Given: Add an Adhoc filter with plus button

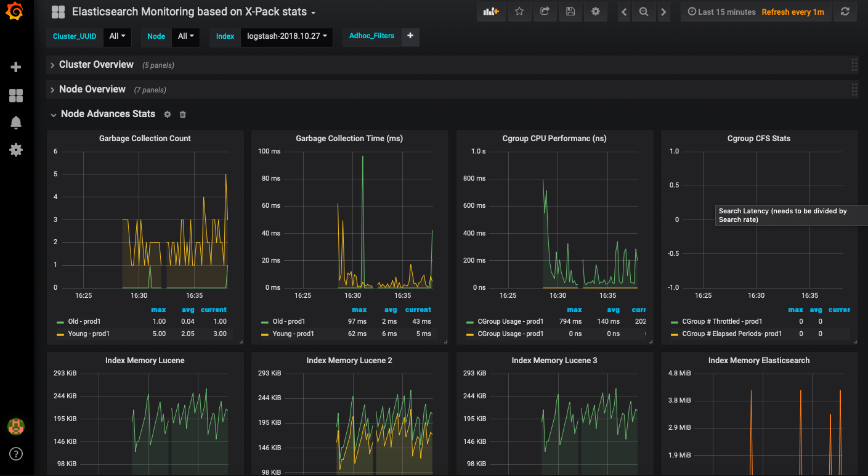Looking at the screenshot, I should [410, 36].
